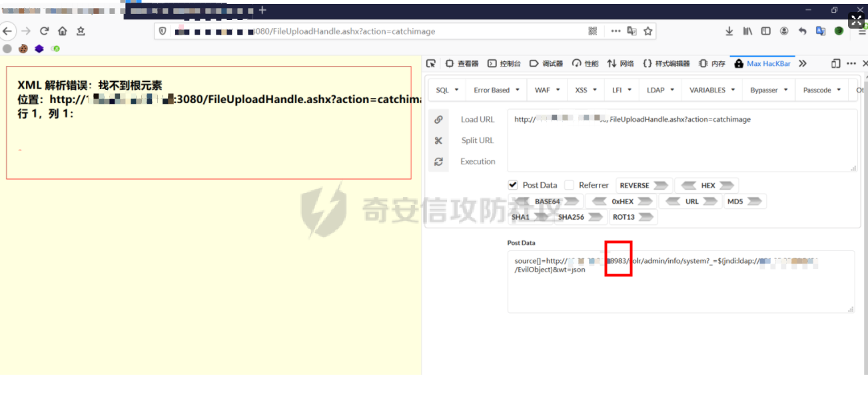Screen dimensions: 868x420
Task: Reload the page with browser refresh
Action: tap(45, 31)
